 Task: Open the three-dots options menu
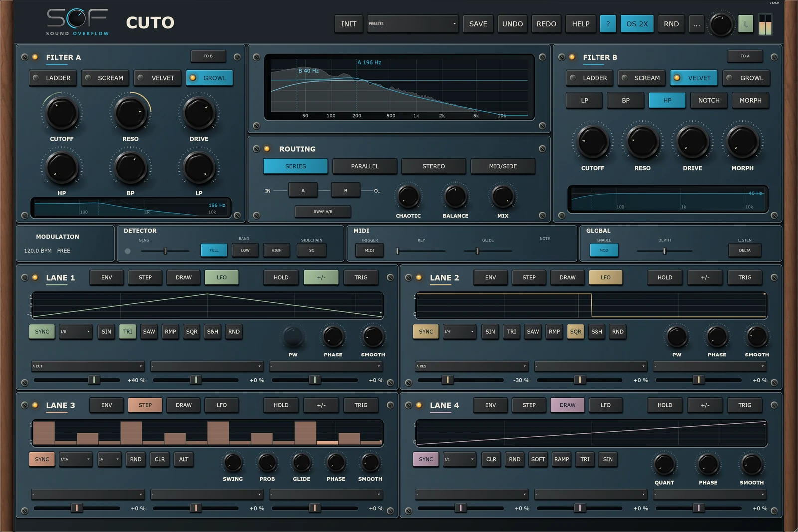click(696, 24)
